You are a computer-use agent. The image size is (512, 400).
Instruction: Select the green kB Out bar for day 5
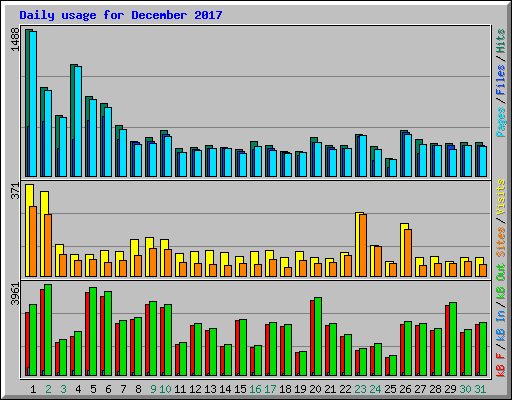(x=93, y=331)
